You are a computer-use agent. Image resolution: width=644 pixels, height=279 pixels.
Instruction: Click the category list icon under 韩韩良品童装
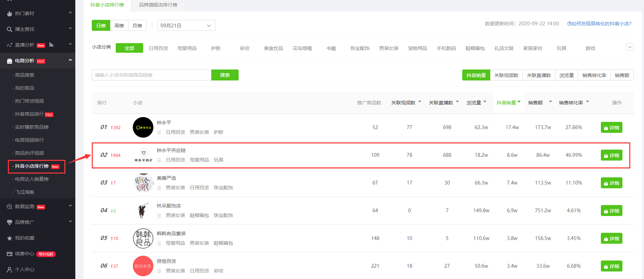click(x=159, y=243)
